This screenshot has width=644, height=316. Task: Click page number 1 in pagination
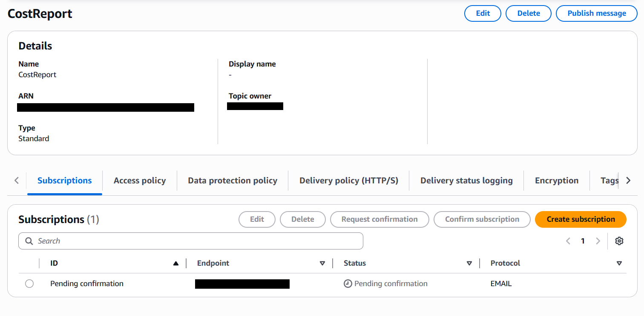(583, 241)
